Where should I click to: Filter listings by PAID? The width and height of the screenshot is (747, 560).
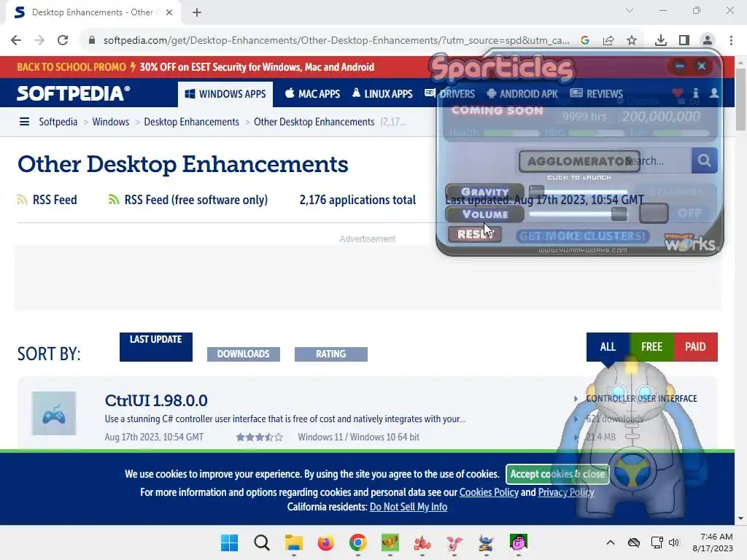(x=695, y=346)
